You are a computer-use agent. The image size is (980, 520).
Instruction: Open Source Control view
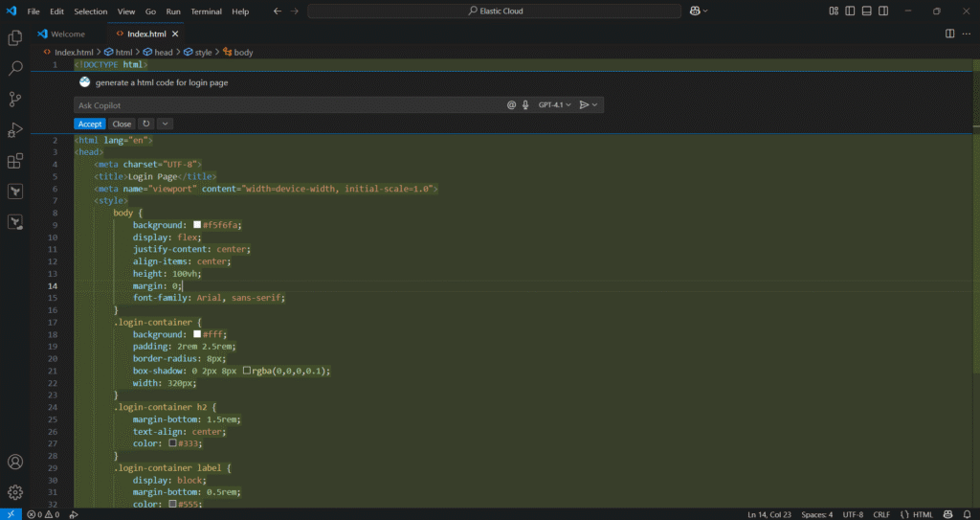coord(15,99)
